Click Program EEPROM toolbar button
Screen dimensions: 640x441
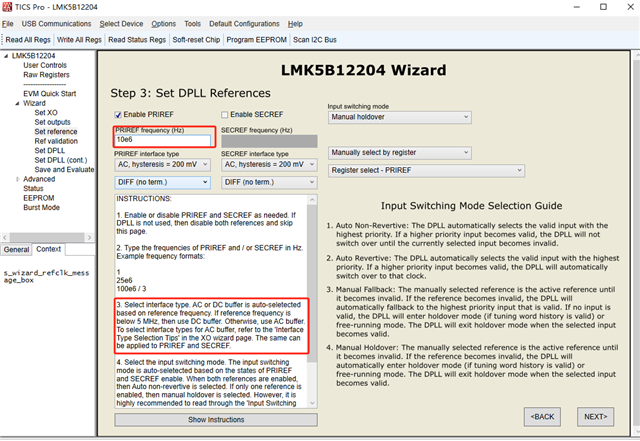pos(256,40)
